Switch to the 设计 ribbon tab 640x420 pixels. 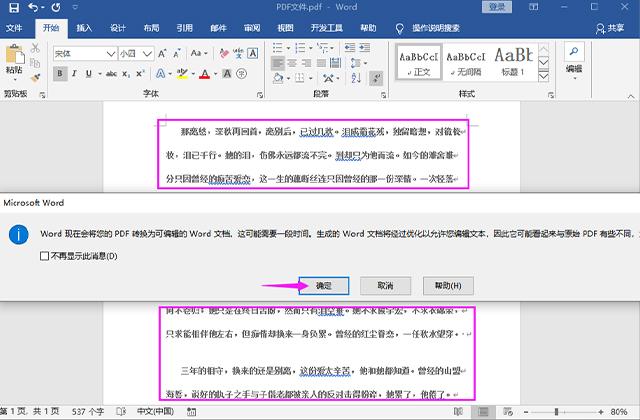[118, 28]
